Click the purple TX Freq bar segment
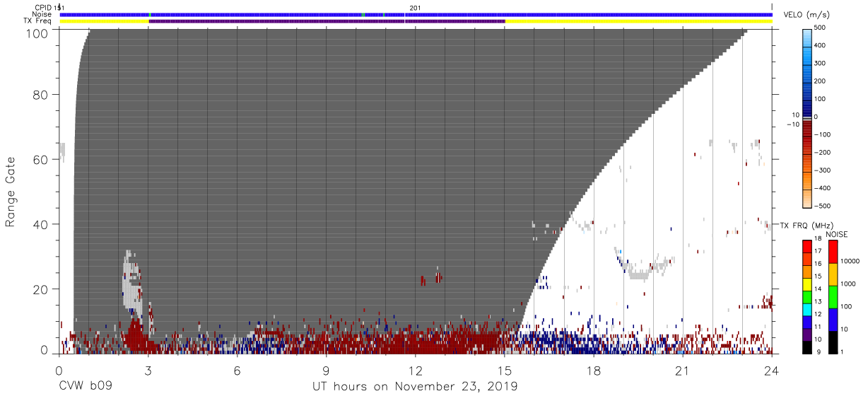The image size is (868, 401). click(327, 21)
